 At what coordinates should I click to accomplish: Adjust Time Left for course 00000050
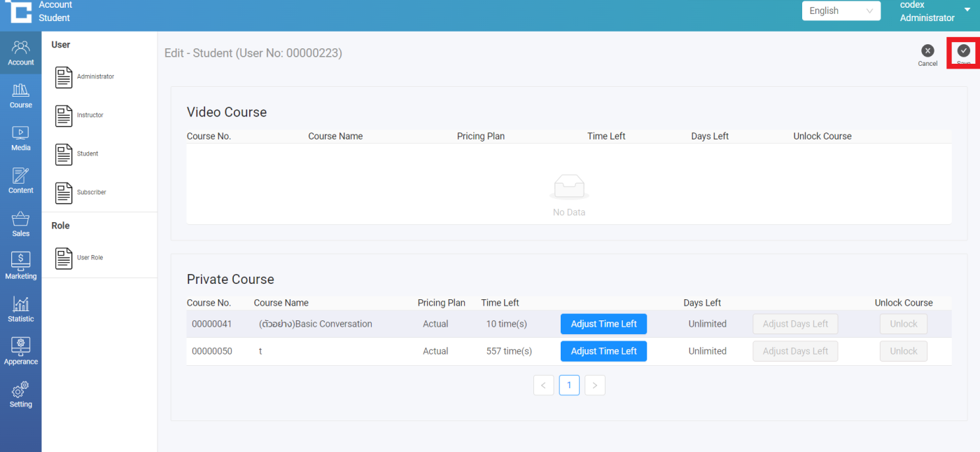pos(603,351)
